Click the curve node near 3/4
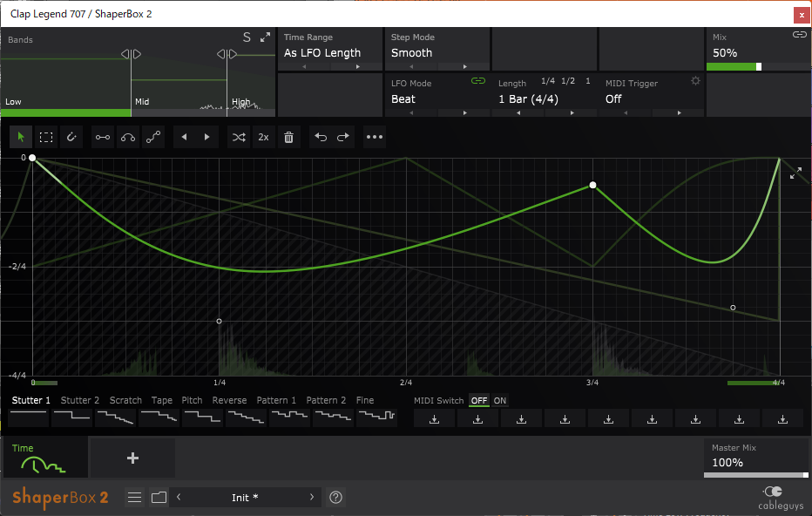Viewport: 812px width, 516px height. point(593,185)
